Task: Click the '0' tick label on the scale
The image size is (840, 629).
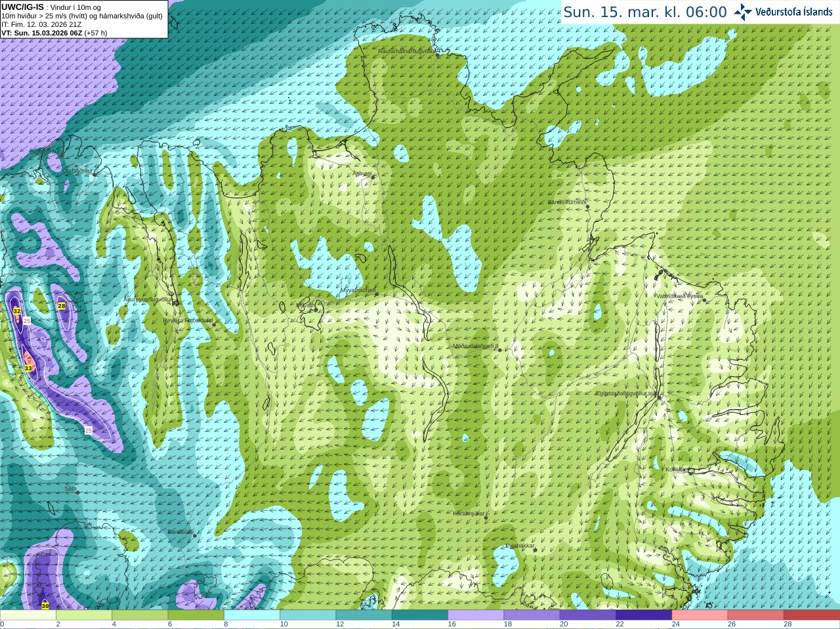Action: [2, 624]
